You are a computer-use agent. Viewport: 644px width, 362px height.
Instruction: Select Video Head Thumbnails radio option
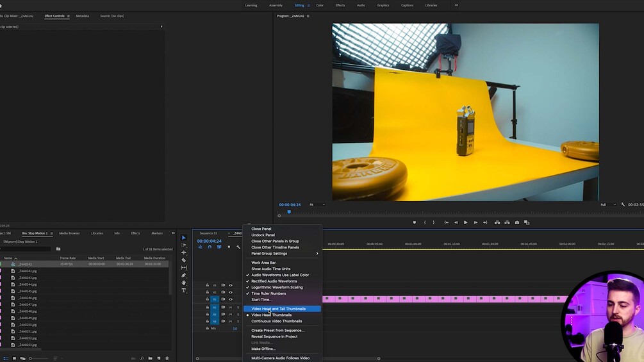click(x=271, y=315)
